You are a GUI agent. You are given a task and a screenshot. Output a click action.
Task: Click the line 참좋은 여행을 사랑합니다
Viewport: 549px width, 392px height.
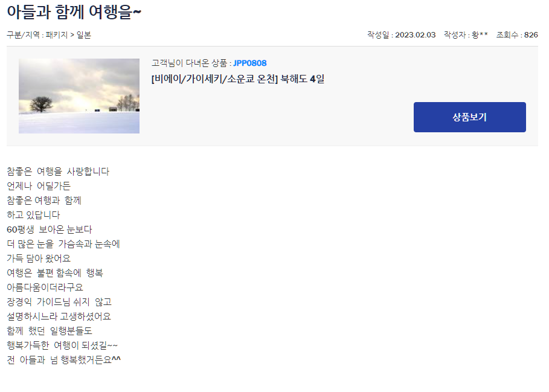(x=58, y=172)
